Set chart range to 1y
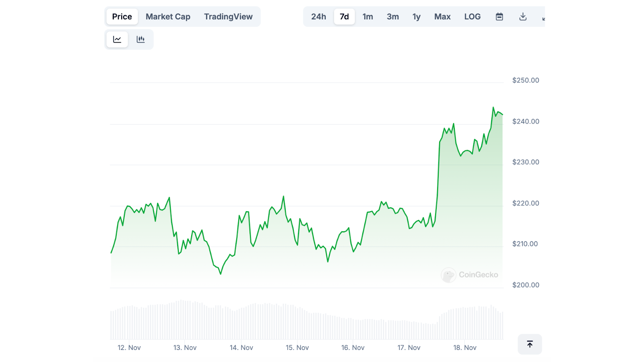 point(417,16)
